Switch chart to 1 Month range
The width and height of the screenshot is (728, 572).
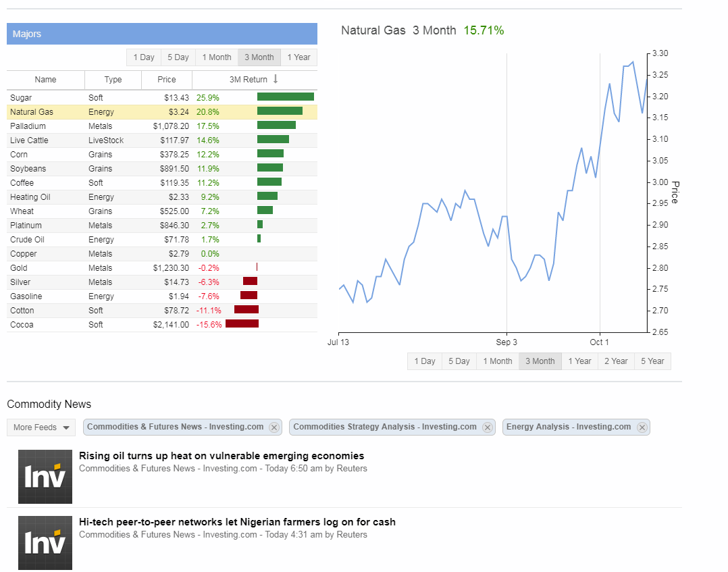pyautogui.click(x=498, y=361)
